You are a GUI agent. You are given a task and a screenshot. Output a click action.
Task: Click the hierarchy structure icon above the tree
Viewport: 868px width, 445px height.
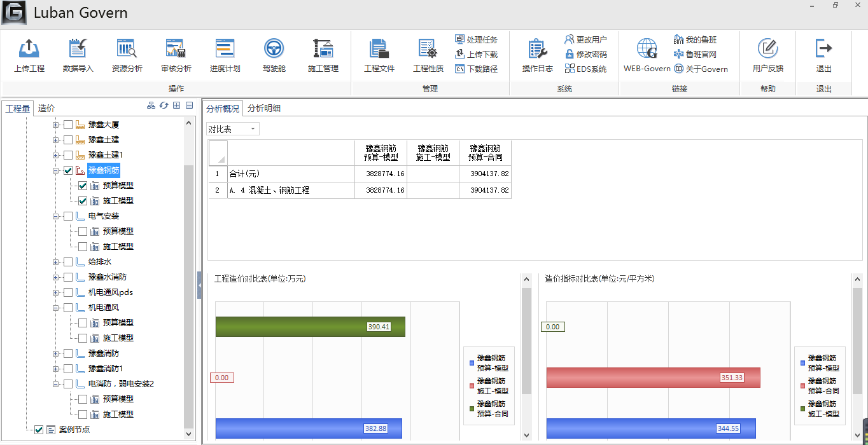(151, 106)
